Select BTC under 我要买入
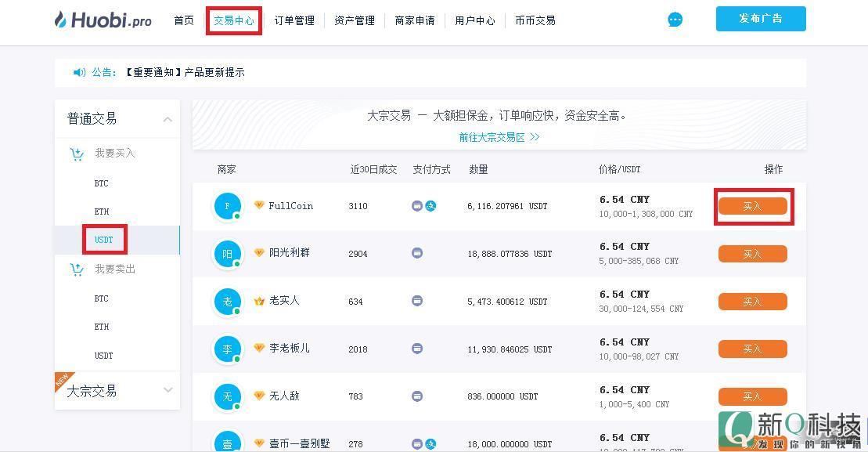Image resolution: width=868 pixels, height=452 pixels. pos(101,183)
